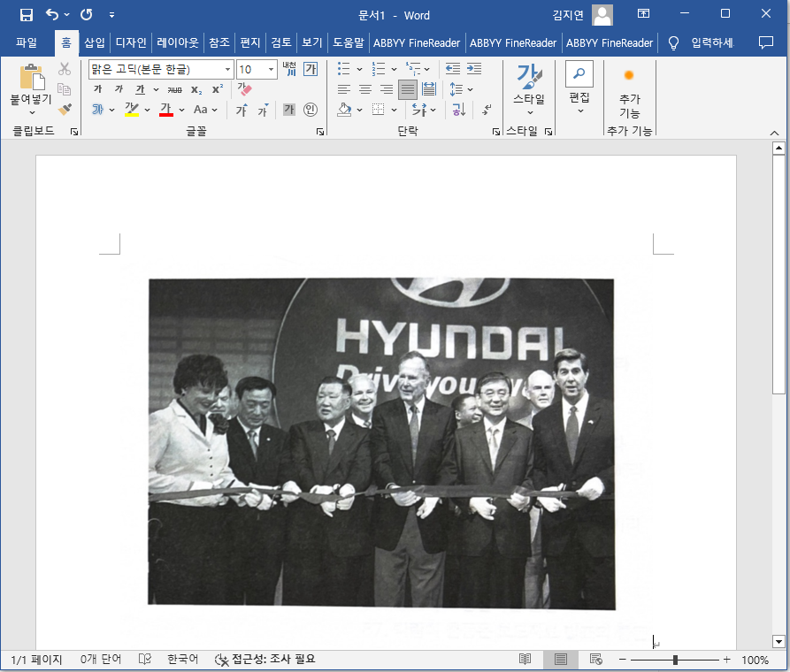The image size is (790, 672).
Task: Decrease the paragraph indent
Action: [453, 68]
